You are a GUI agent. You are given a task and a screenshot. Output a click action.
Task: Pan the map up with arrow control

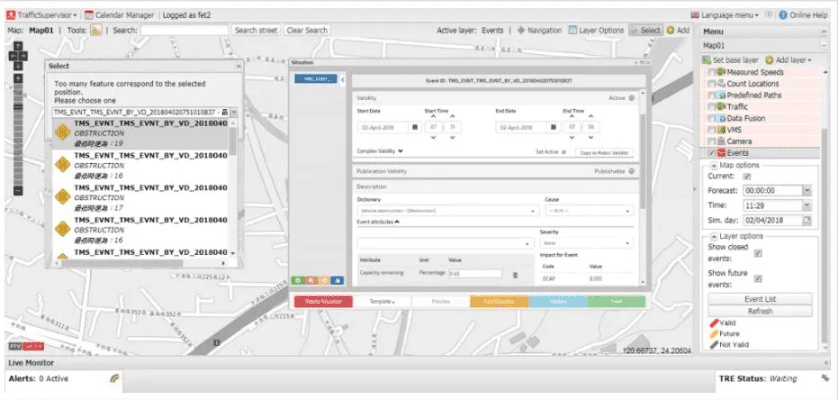point(17,46)
